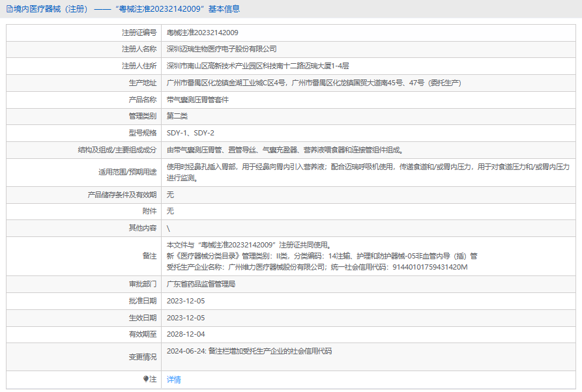This screenshot has height=392, width=582.
Task: Select the expiry date 2028-12-04
Action: coord(186,334)
